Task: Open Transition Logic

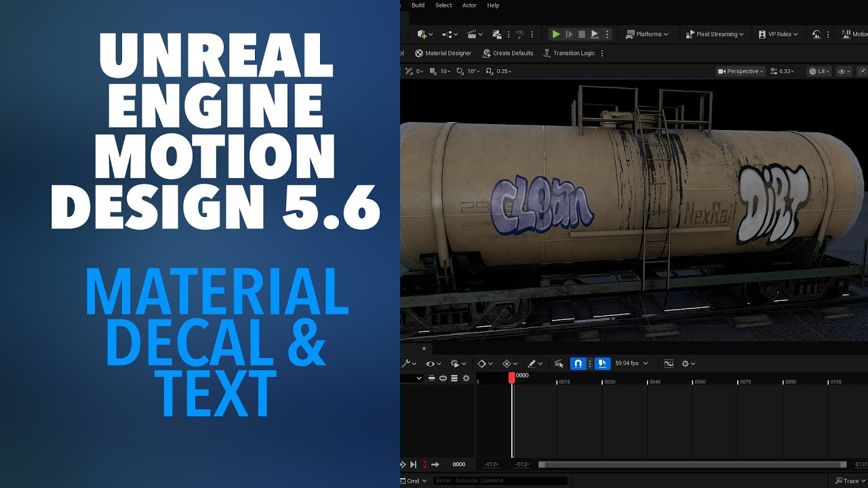Action: (568, 53)
